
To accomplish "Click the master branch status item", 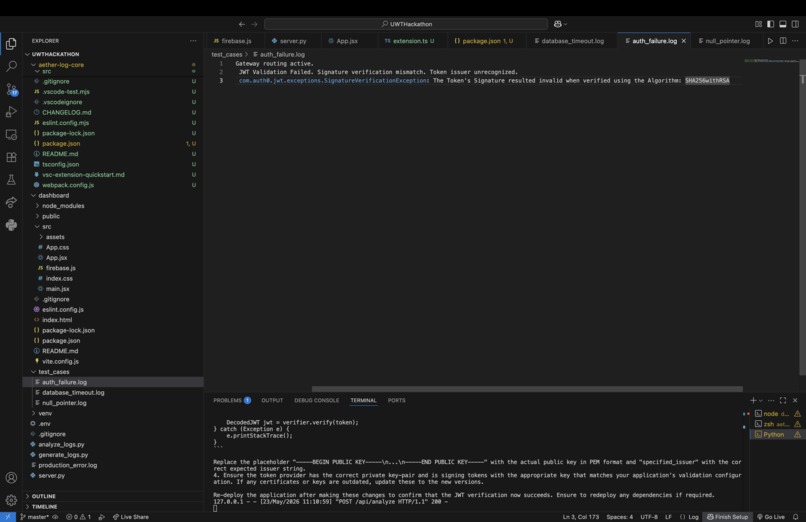I will click(x=34, y=517).
